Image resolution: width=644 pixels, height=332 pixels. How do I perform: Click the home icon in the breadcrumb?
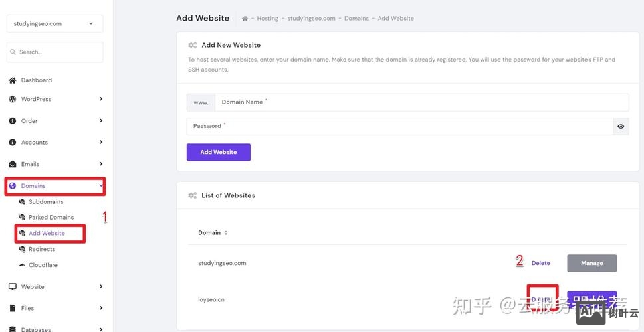point(245,19)
